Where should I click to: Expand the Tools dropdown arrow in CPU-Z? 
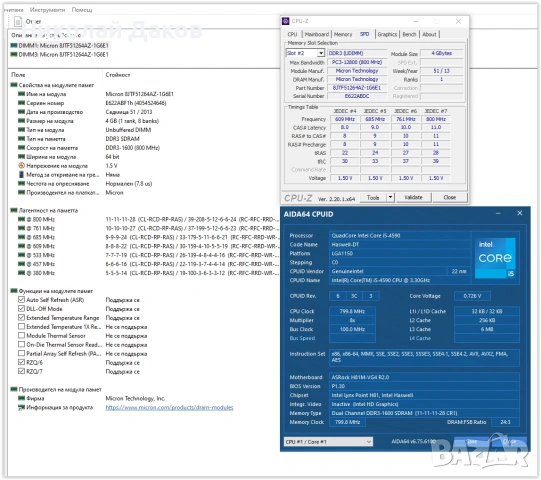coord(390,197)
